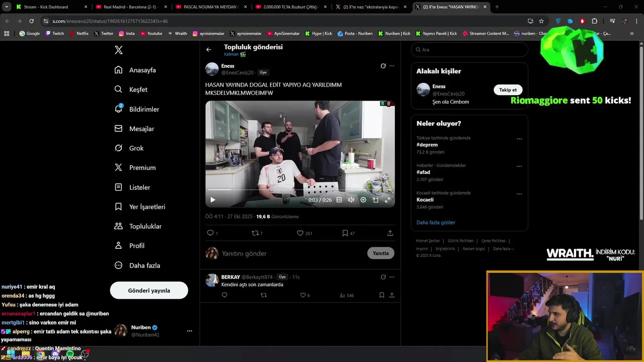The width and height of the screenshot is (644, 362).
Task: Open Yer İşaretleri bookmarks
Action: tap(140, 207)
